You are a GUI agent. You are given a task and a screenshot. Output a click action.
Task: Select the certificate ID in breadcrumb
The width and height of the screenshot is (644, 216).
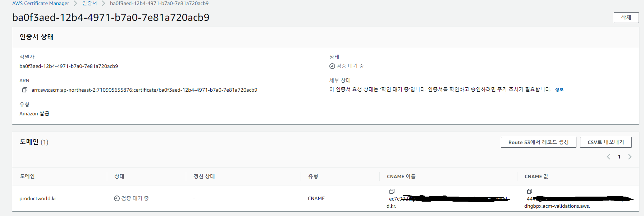[x=159, y=3]
